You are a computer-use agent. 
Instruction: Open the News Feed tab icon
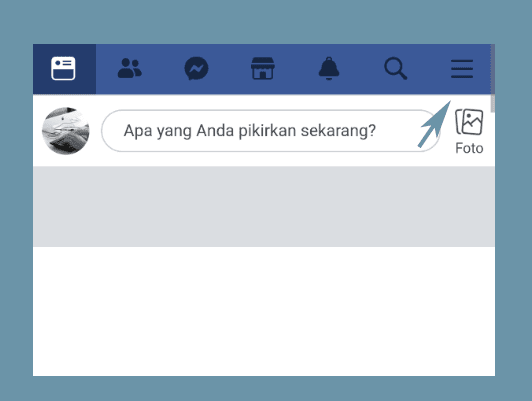pos(63,69)
